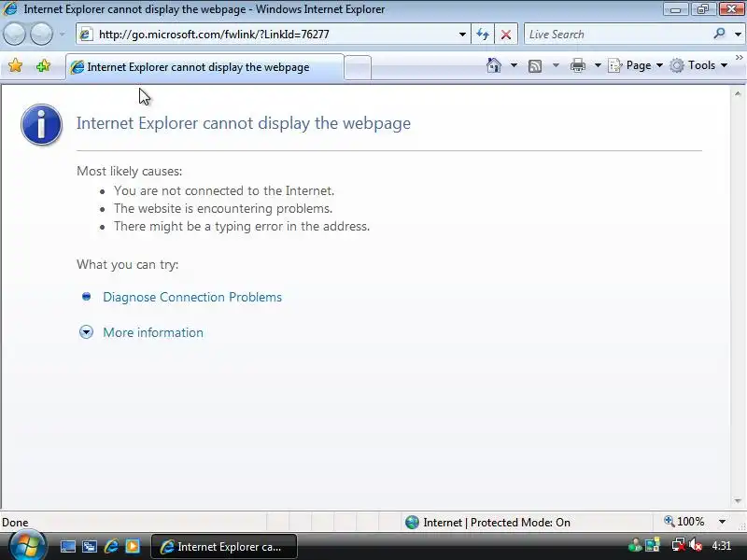Click Switch between windows quick launch icon
This screenshot has height=560, width=747.
(x=89, y=546)
